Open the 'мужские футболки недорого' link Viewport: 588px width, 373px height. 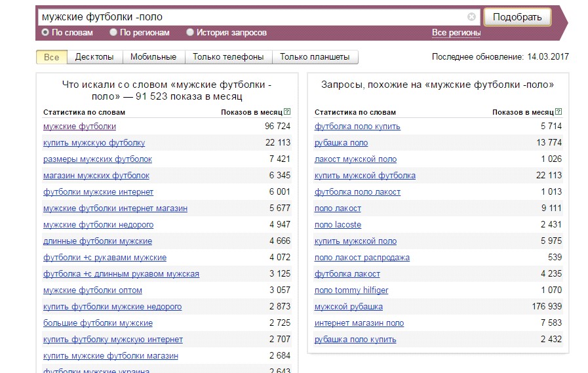pos(98,225)
